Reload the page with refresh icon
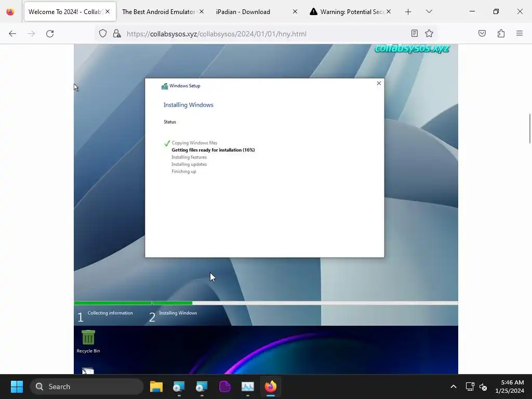 click(50, 34)
